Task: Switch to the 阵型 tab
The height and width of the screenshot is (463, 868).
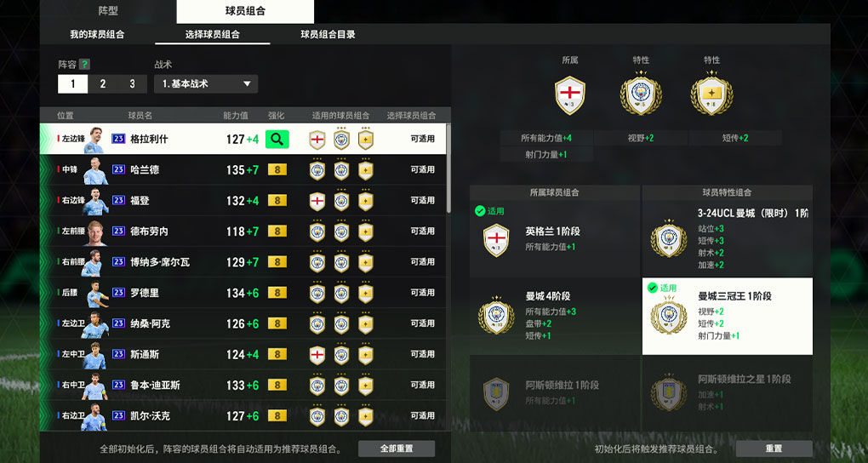Action: 108,11
